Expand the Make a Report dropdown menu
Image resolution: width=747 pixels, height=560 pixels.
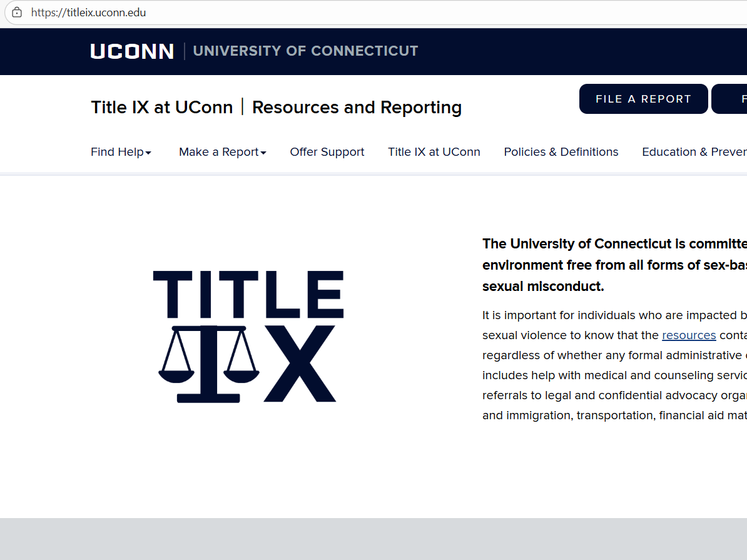pyautogui.click(x=218, y=151)
